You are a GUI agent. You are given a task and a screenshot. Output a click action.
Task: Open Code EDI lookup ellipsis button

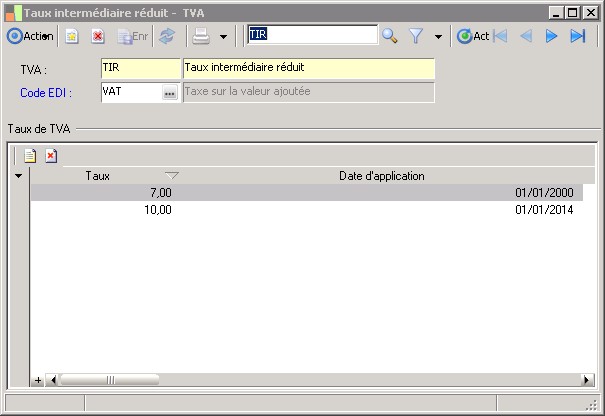170,93
